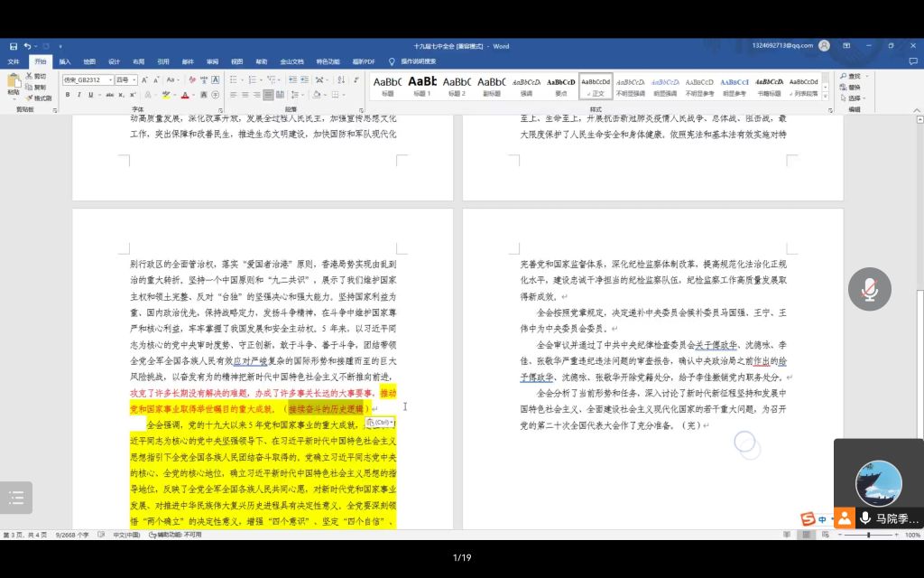Open the 插入 (Insert) ribbon tab

(65, 61)
